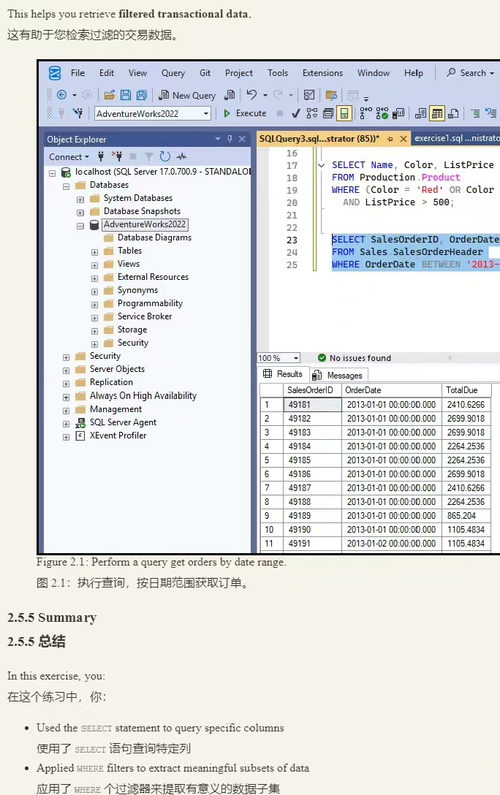Collapse the SELECT statement at line 17
This screenshot has height=795, width=500.
pyautogui.click(x=321, y=165)
